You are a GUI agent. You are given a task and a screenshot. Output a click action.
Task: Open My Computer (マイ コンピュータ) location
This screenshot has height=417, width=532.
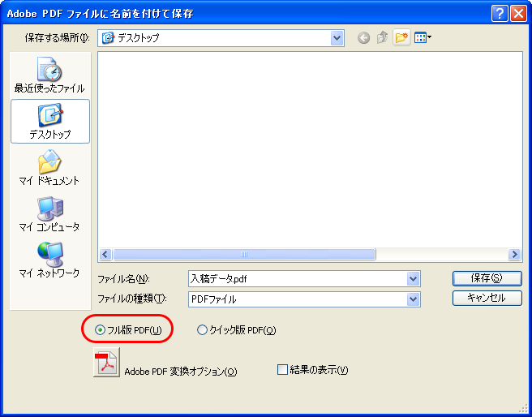pos(49,213)
